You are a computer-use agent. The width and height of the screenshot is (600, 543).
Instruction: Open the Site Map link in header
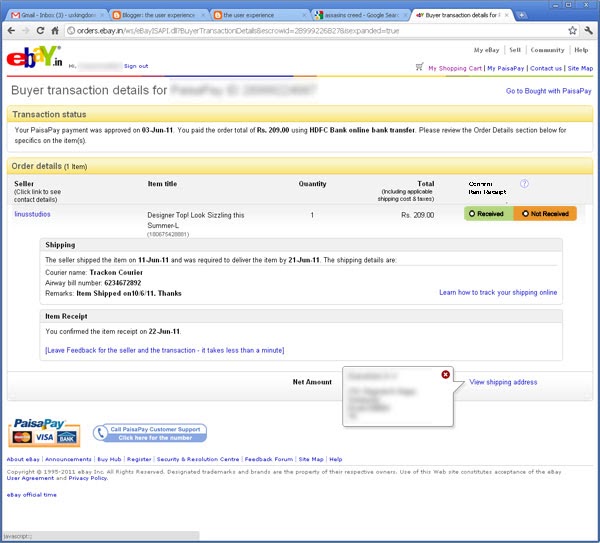coord(580,68)
